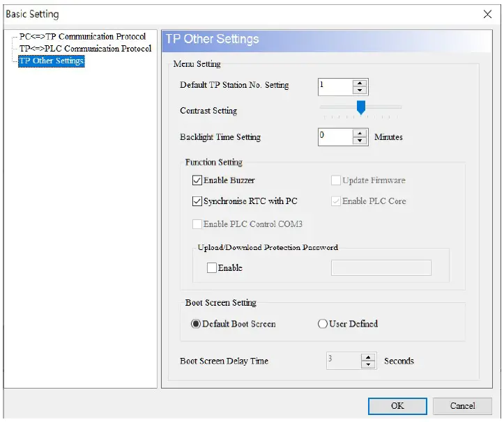The image size is (504, 422).
Task: Click the "Boot Screen Delay Time" label
Action: 224,361
